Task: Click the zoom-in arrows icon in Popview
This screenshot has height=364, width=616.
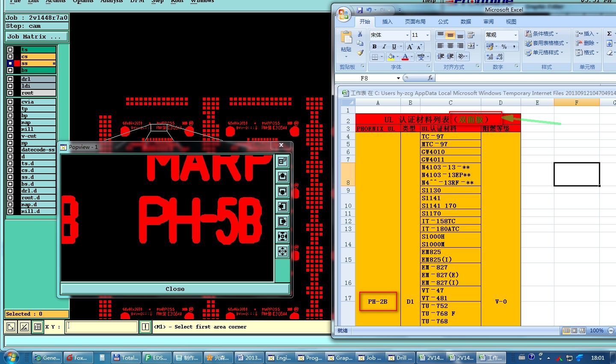Action: pyautogui.click(x=282, y=236)
